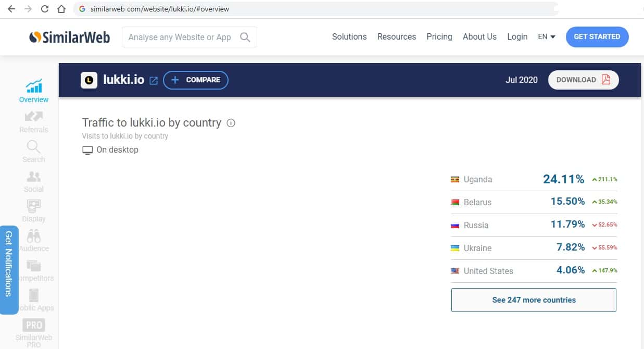Click the DOWNLOAD PDF button

(584, 80)
